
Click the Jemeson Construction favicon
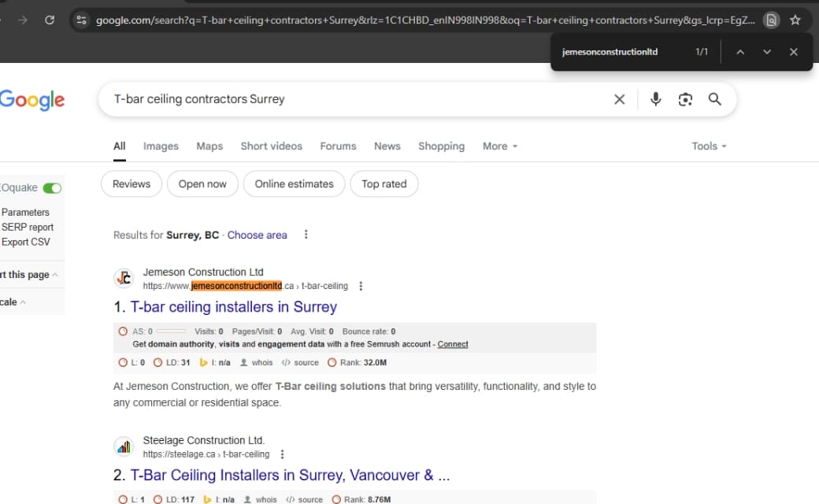124,278
